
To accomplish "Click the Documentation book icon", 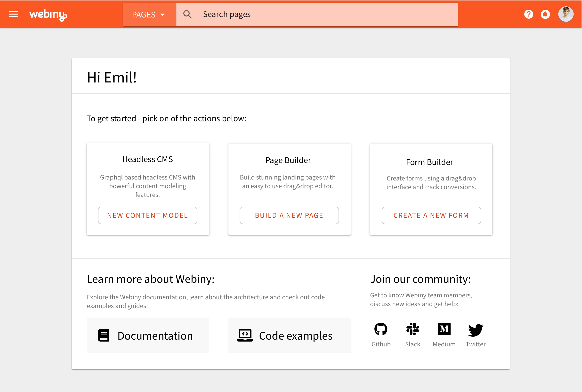I will point(104,335).
